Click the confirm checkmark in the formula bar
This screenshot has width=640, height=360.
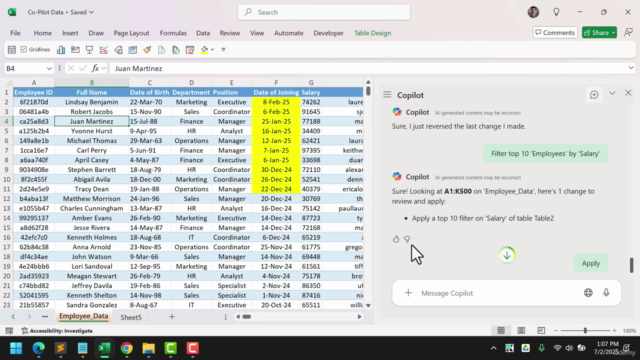pos(83,68)
